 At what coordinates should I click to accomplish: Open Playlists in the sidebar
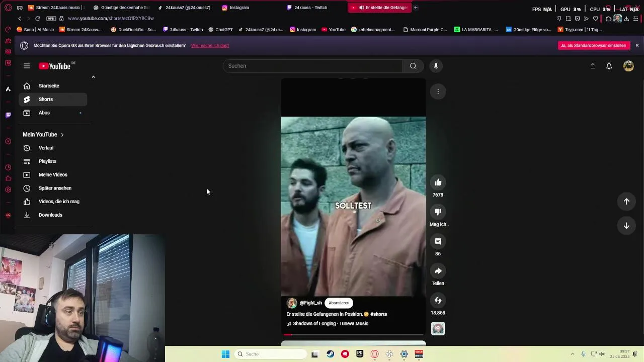point(53,161)
